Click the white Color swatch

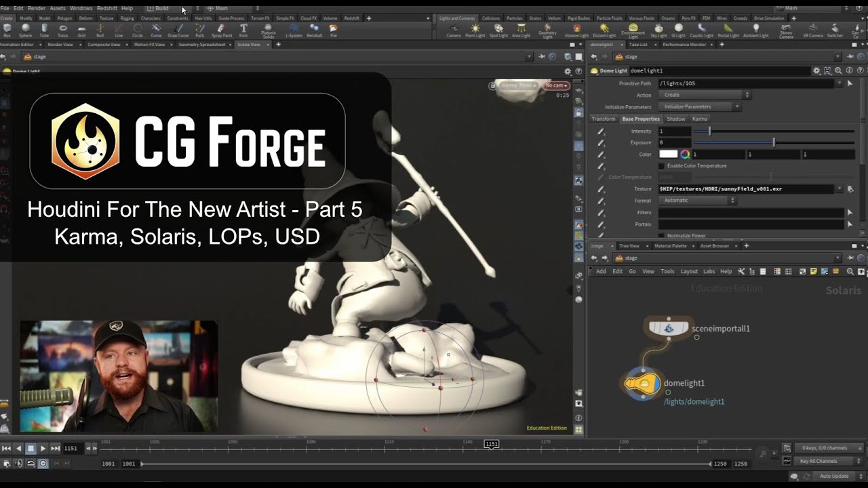pos(669,155)
